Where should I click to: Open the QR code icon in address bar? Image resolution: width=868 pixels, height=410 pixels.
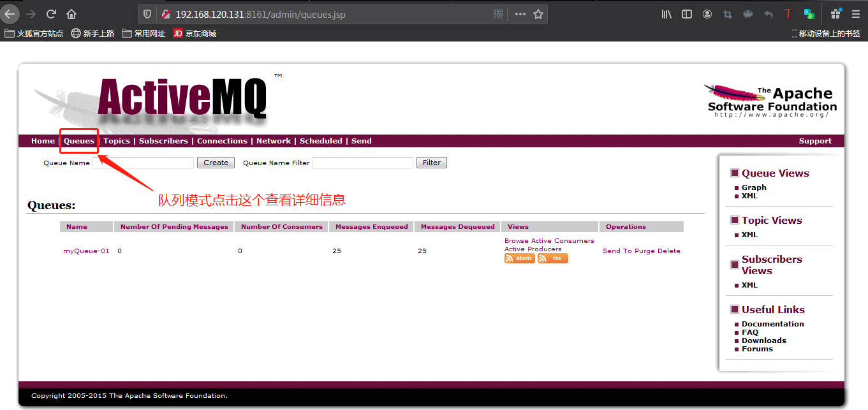pos(498,14)
